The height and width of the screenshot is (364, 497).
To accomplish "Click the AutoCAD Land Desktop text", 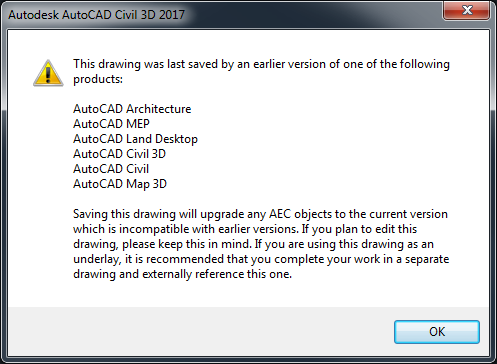I will (x=135, y=139).
